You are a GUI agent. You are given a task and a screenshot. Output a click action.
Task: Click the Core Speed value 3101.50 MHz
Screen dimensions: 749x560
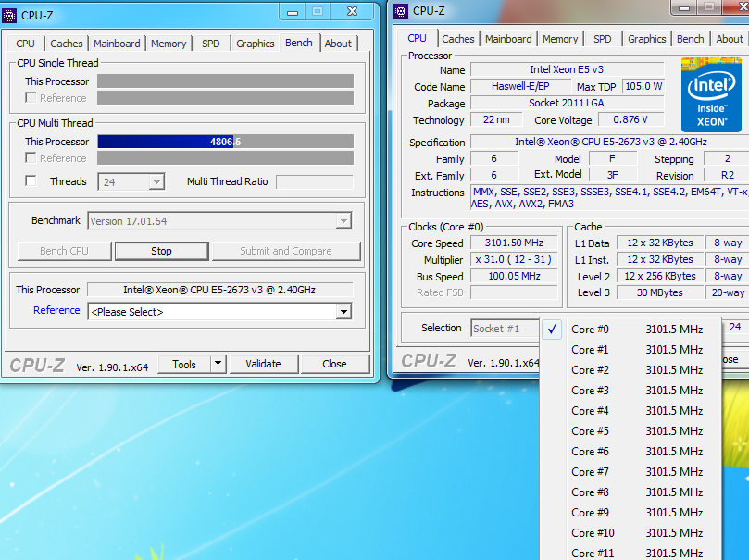[514, 243]
